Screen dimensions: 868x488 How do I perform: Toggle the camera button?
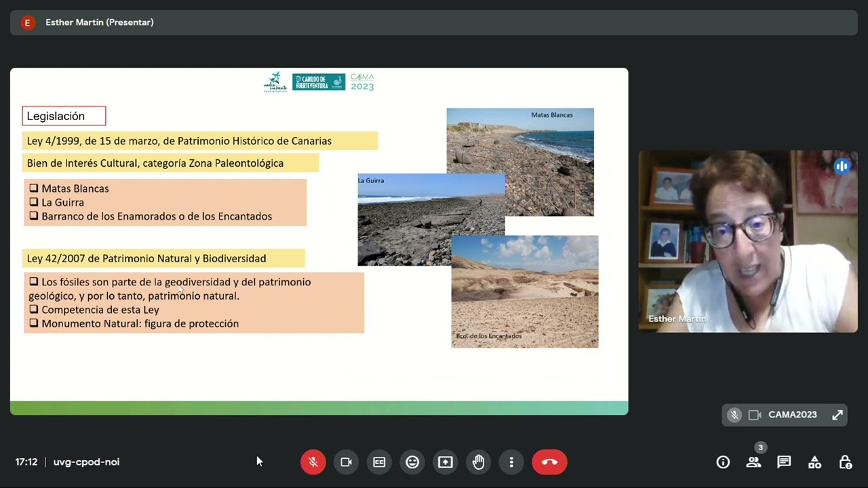(x=346, y=462)
